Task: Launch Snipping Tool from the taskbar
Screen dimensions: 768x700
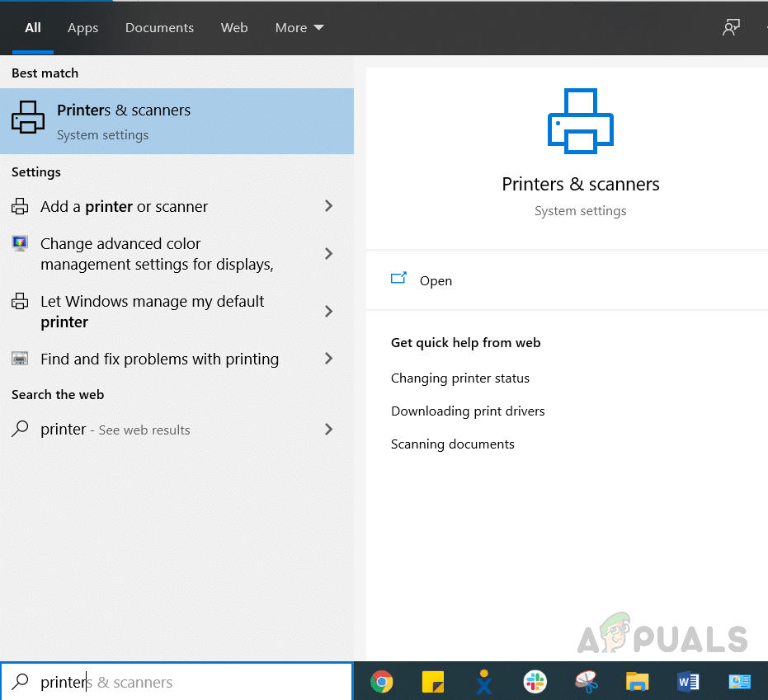Action: (587, 682)
